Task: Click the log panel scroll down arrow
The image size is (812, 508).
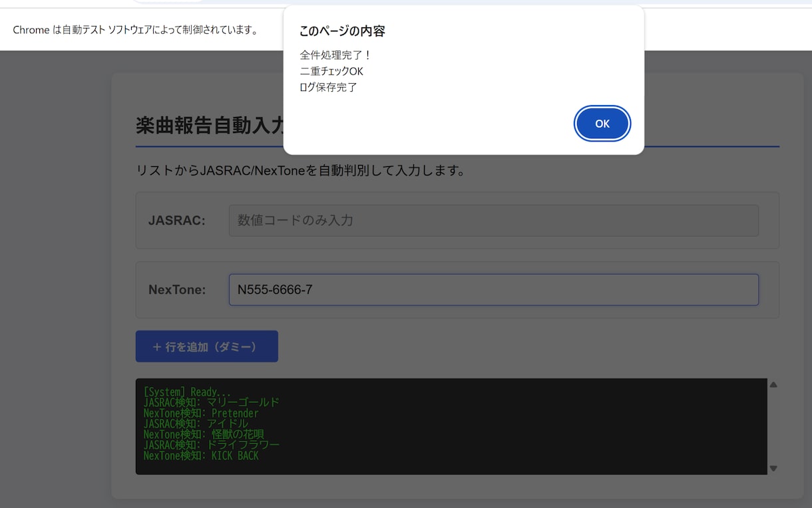Action: click(773, 468)
